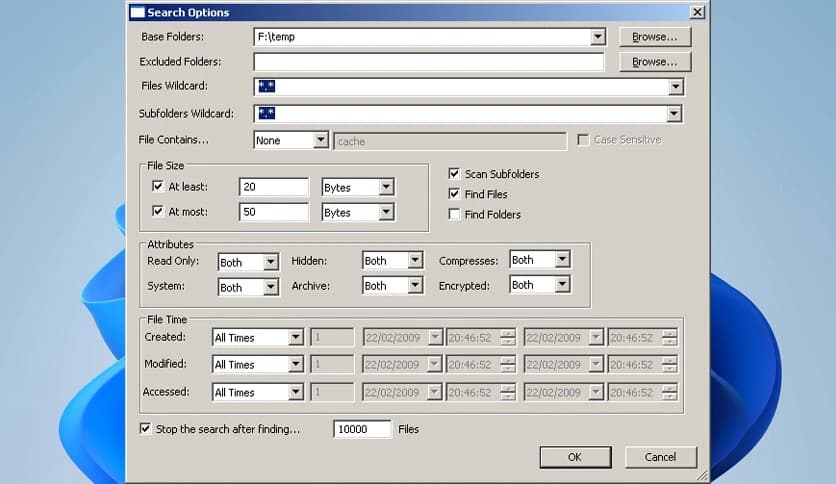The width and height of the screenshot is (836, 484).
Task: Click Browse next to Excluded Folders
Action: pos(655,62)
